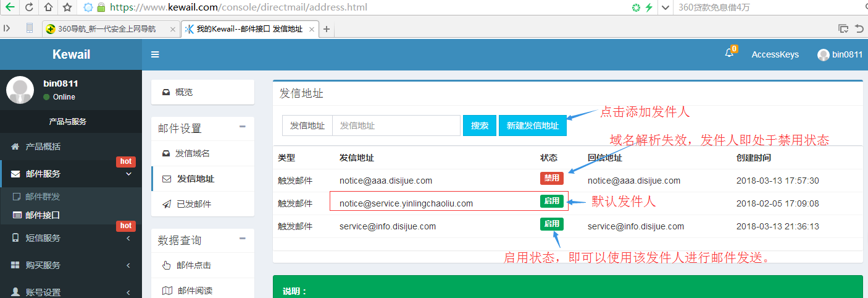Expand the 账号设置 sidebar menu

[x=71, y=292]
